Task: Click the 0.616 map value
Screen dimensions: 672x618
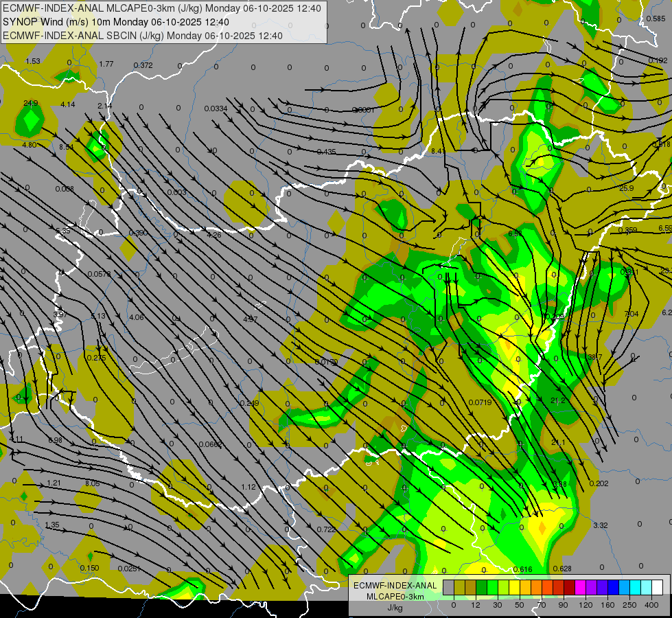Action: tap(522, 569)
